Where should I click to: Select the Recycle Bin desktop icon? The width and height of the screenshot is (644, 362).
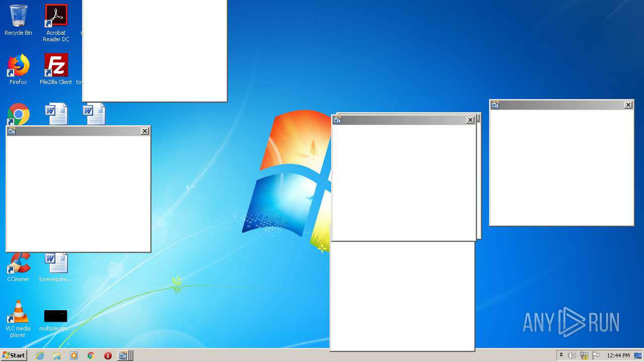[18, 20]
